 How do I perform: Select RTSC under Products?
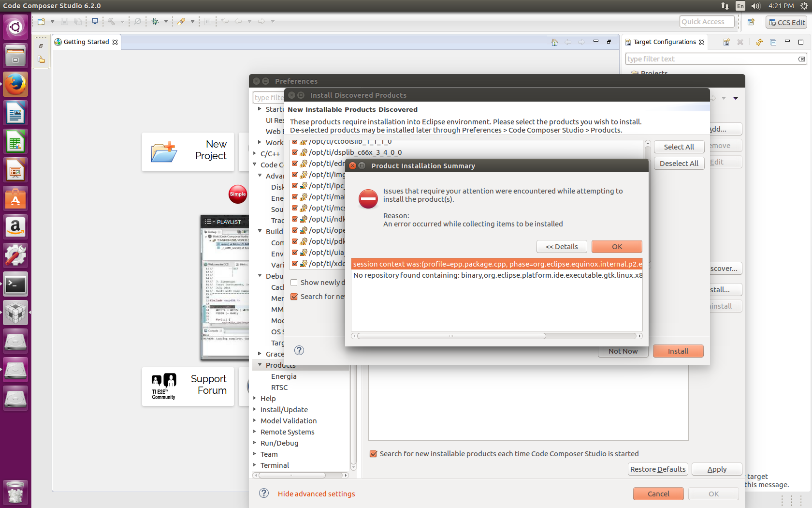click(279, 388)
